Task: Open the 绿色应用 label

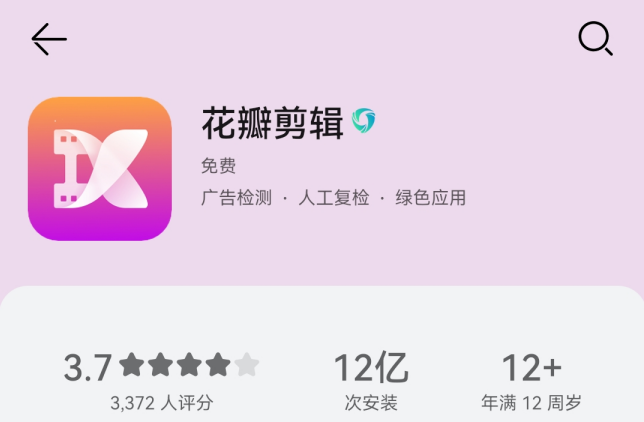Action: (x=430, y=198)
